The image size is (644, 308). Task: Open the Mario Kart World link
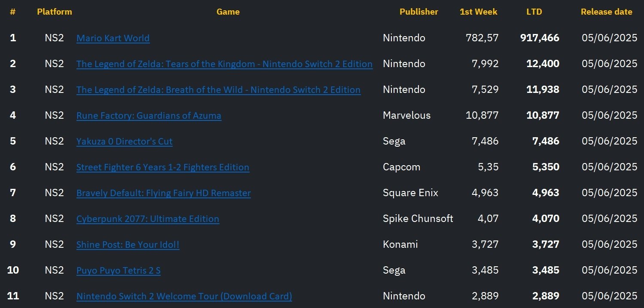coord(113,38)
